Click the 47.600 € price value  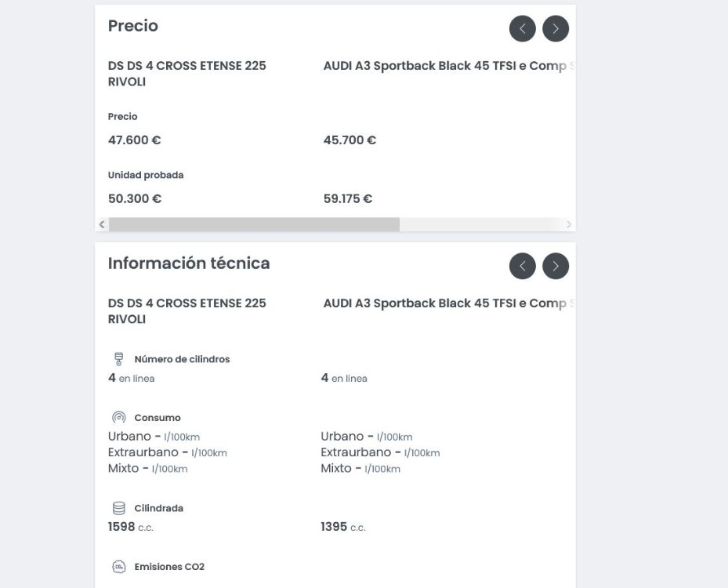tap(134, 140)
